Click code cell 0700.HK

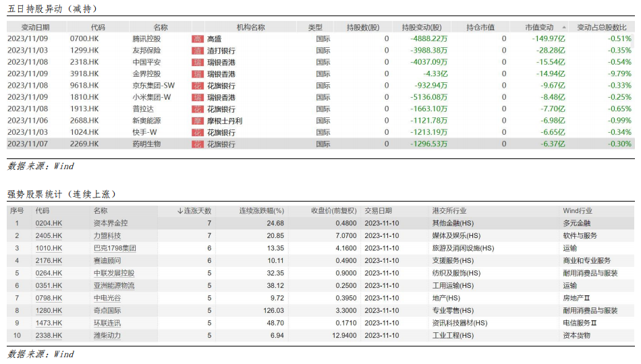click(84, 39)
